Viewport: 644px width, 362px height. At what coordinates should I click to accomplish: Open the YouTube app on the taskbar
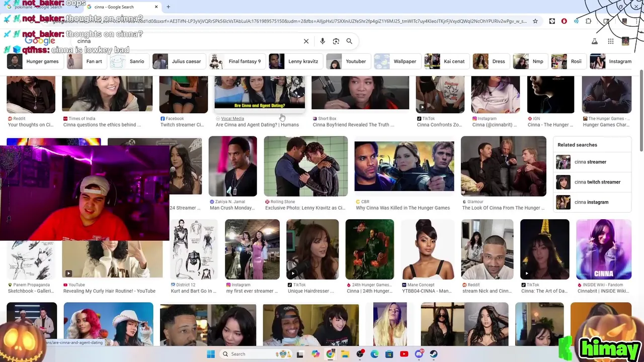[x=404, y=354]
